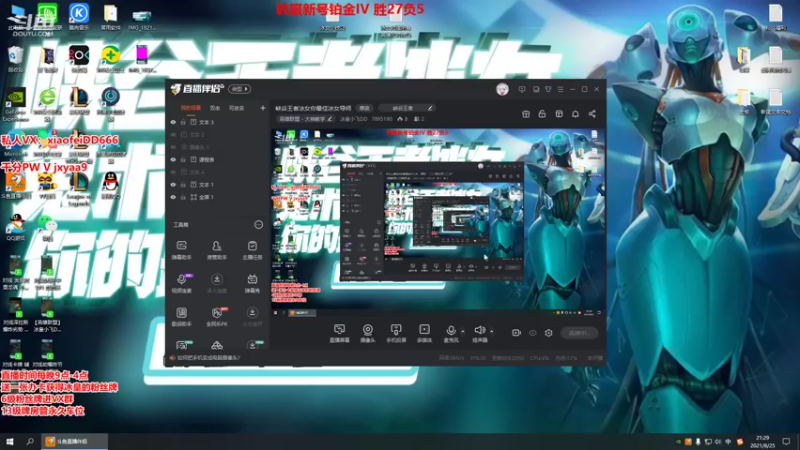Add 摄像头 camera source
800x450 pixels.
(x=368, y=333)
